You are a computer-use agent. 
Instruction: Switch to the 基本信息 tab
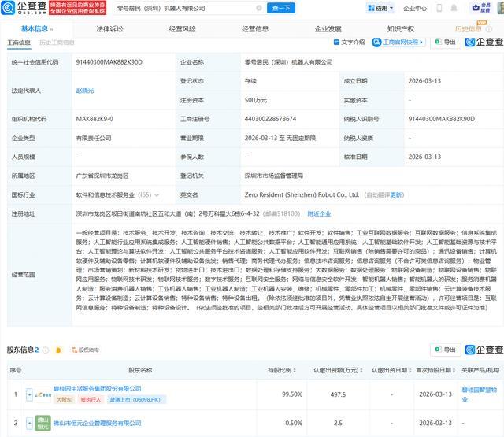click(35, 29)
